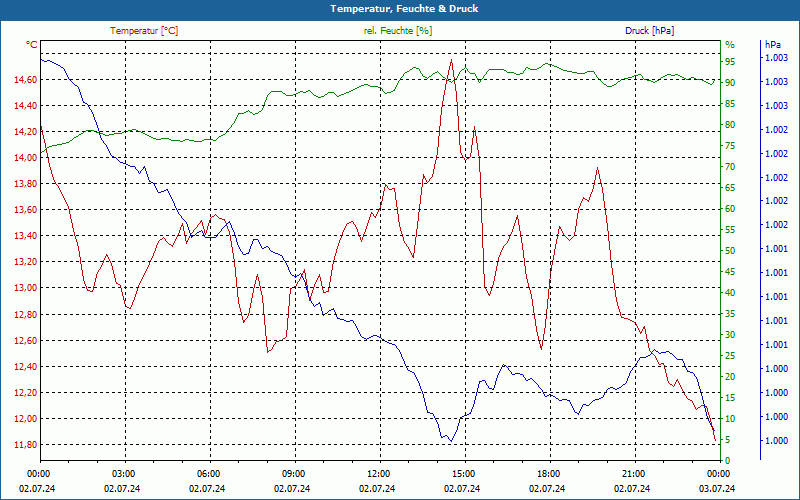The height and width of the screenshot is (500, 800).
Task: Click temperature axis value 12,20
Action: [x=25, y=392]
